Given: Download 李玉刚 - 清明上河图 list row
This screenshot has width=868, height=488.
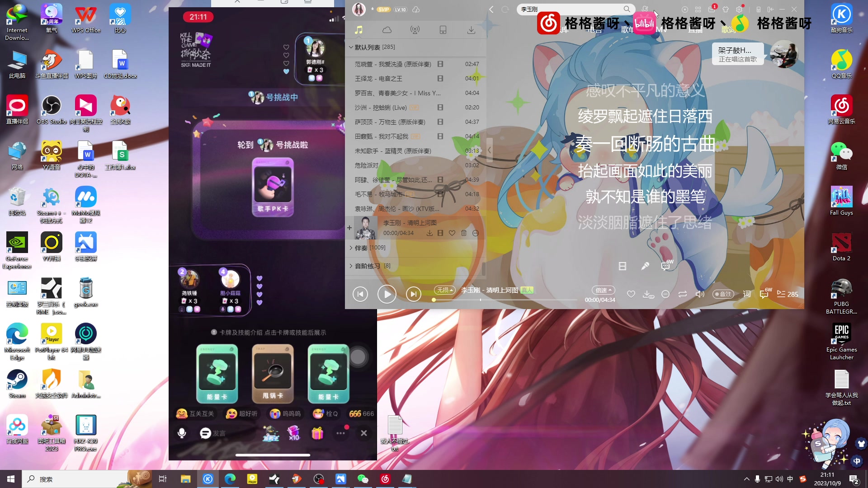Looking at the screenshot, I should [x=429, y=233].
